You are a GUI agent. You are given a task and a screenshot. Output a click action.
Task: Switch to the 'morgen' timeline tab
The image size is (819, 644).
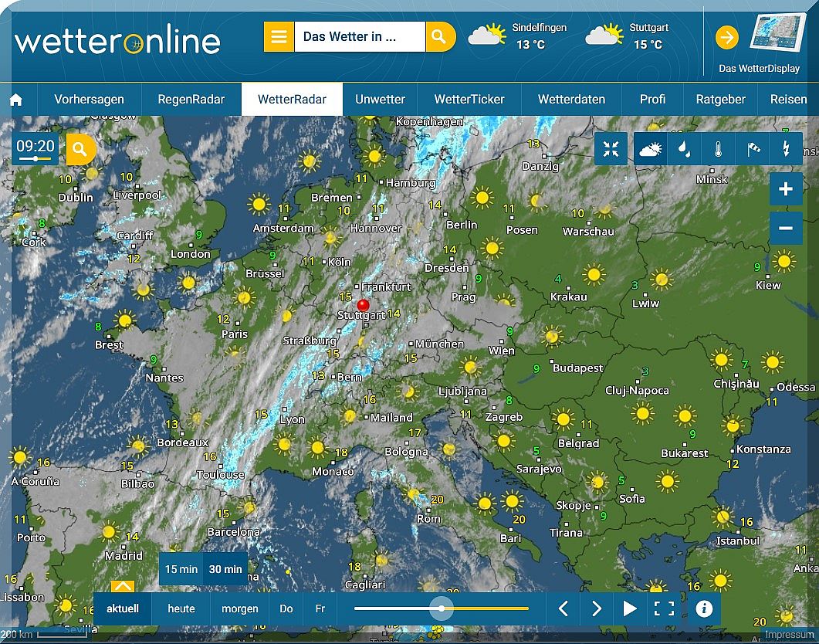point(240,608)
